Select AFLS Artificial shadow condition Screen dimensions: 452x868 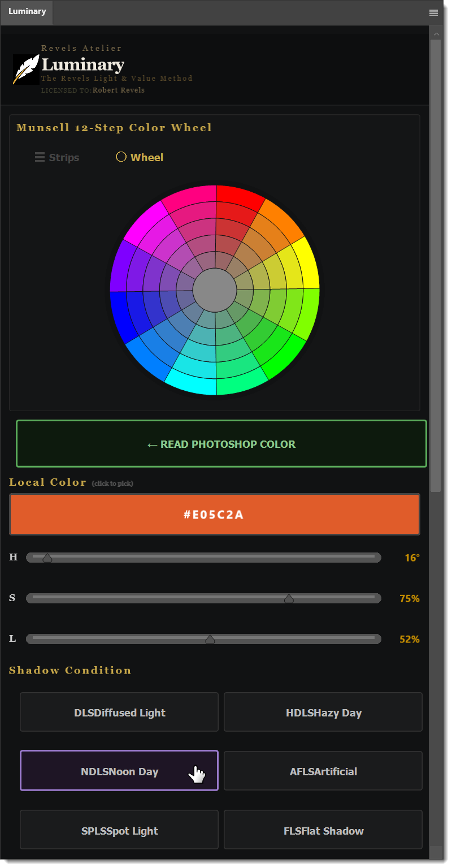tap(323, 771)
